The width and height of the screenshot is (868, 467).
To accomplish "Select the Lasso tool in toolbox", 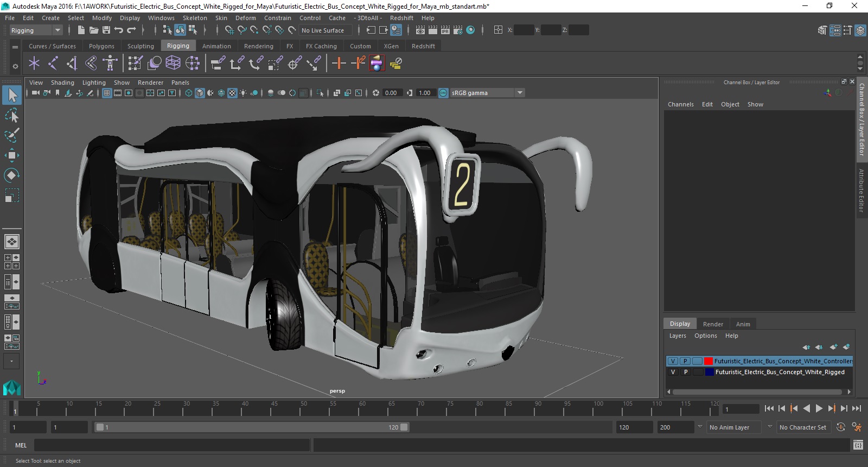I will click(x=12, y=116).
